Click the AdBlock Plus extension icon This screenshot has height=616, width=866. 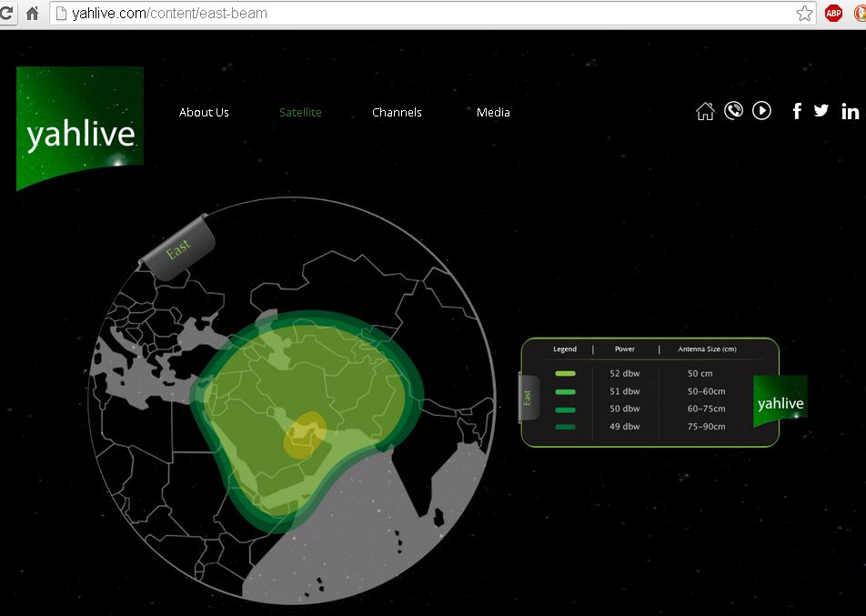833,14
